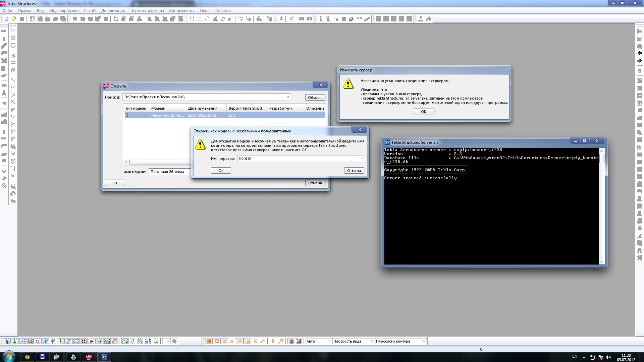644x362 pixels.
Task: Click the blue right arrow icon
Action: tap(639, 61)
